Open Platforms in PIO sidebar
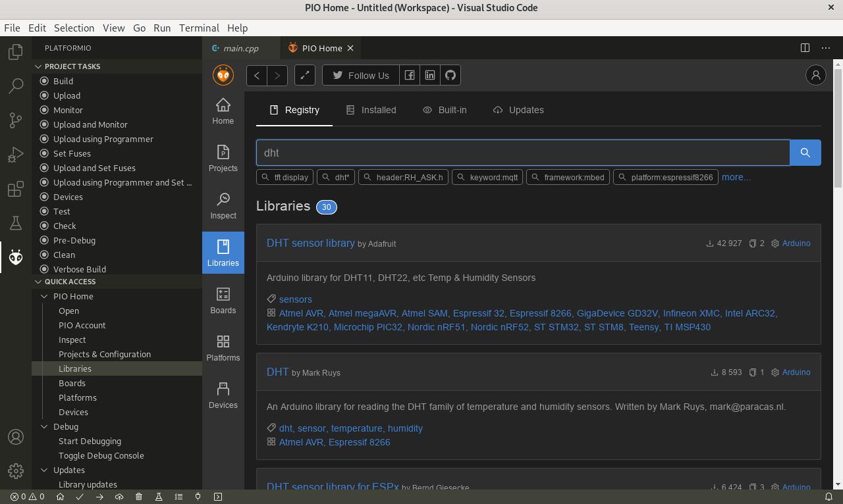 [223, 348]
